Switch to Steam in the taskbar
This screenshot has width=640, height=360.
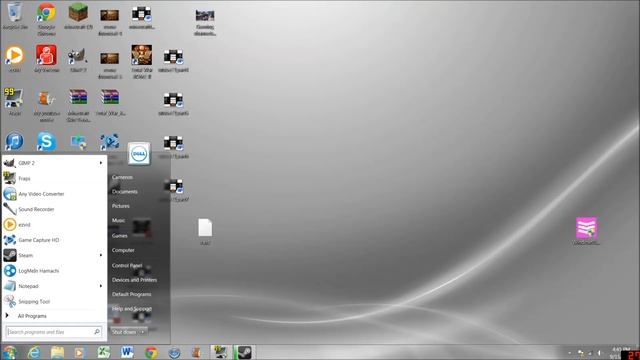244,352
